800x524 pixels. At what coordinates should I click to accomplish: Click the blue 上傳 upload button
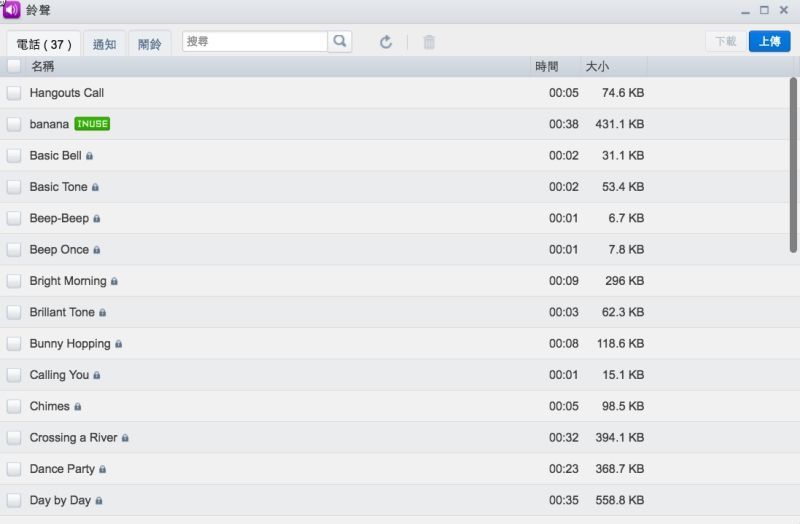[769, 41]
